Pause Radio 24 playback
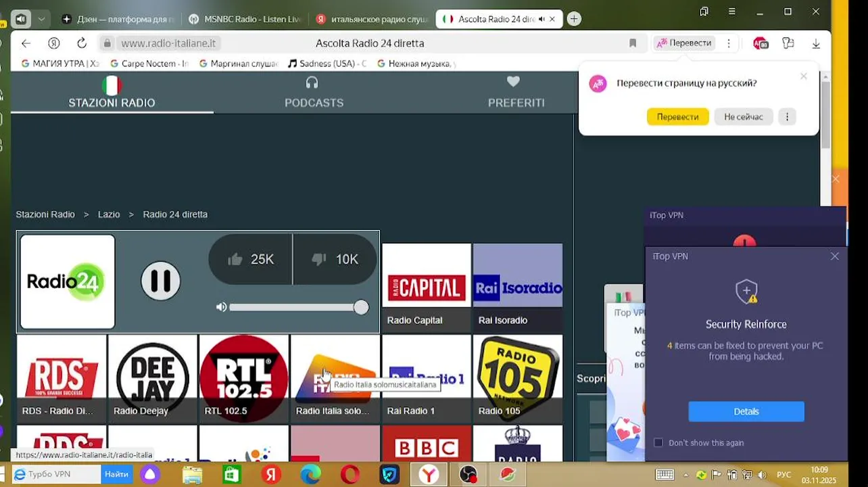The width and height of the screenshot is (868, 487). pos(161,281)
